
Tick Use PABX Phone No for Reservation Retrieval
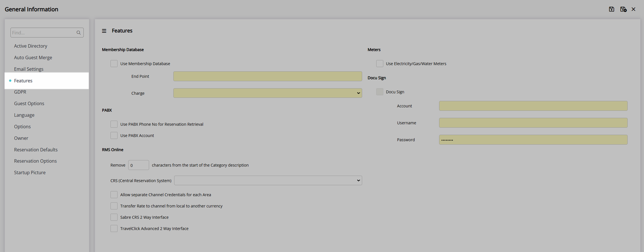pyautogui.click(x=114, y=124)
